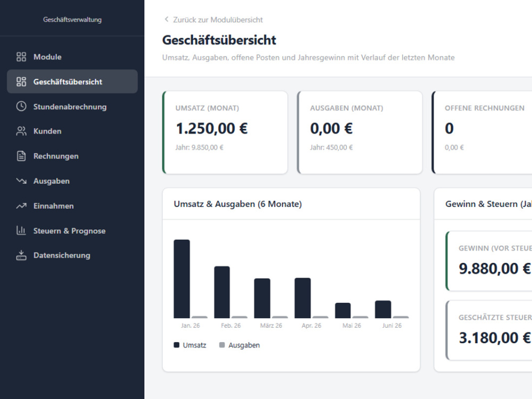The image size is (532, 399).
Task: Click the Ausgaben legend label
Action: click(244, 345)
